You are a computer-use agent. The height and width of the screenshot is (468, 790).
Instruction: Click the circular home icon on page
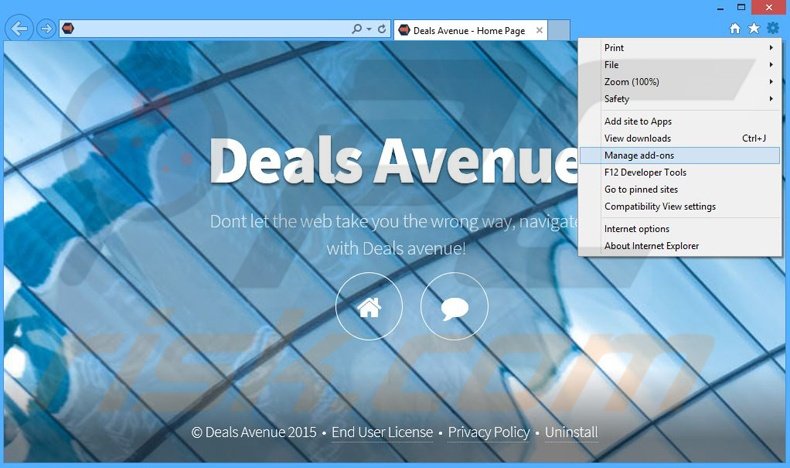click(x=369, y=306)
